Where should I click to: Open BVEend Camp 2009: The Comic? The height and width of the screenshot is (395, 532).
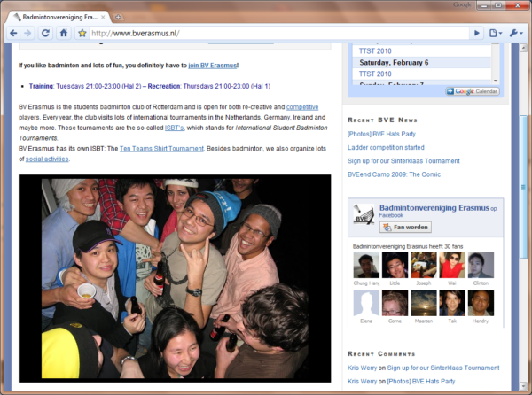394,174
